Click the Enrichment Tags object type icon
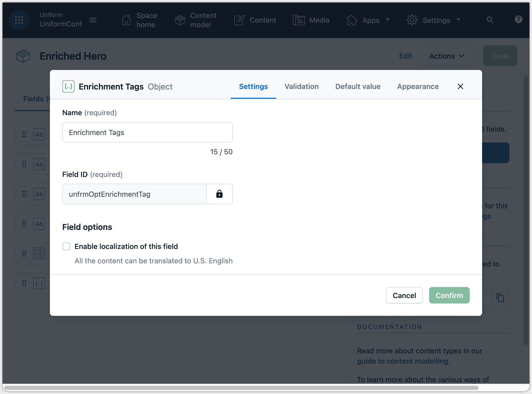 [68, 86]
